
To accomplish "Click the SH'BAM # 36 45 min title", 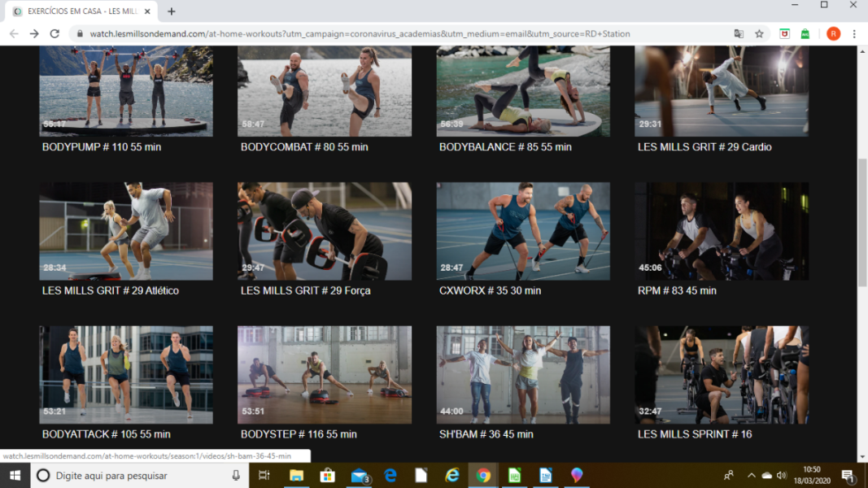I will pyautogui.click(x=486, y=434).
